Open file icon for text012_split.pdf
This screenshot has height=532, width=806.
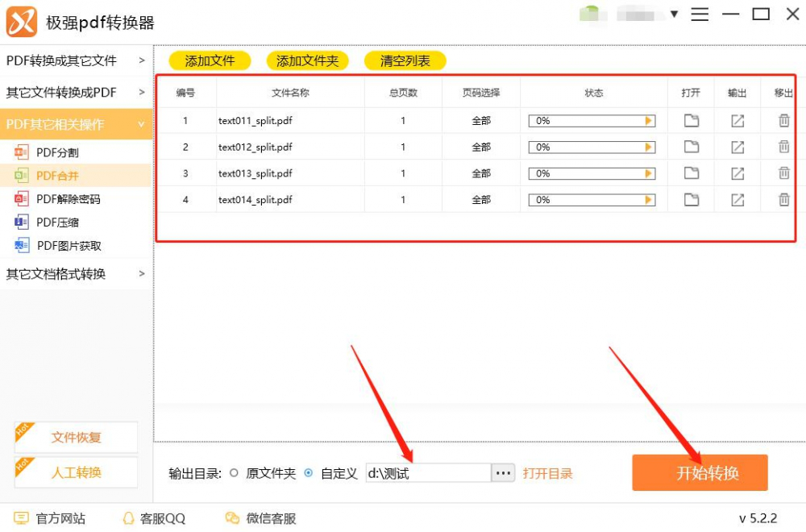(x=692, y=147)
